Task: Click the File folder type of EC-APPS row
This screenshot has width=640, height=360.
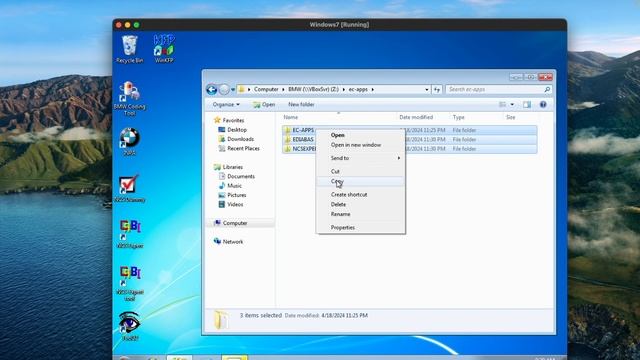Action: coord(464,130)
